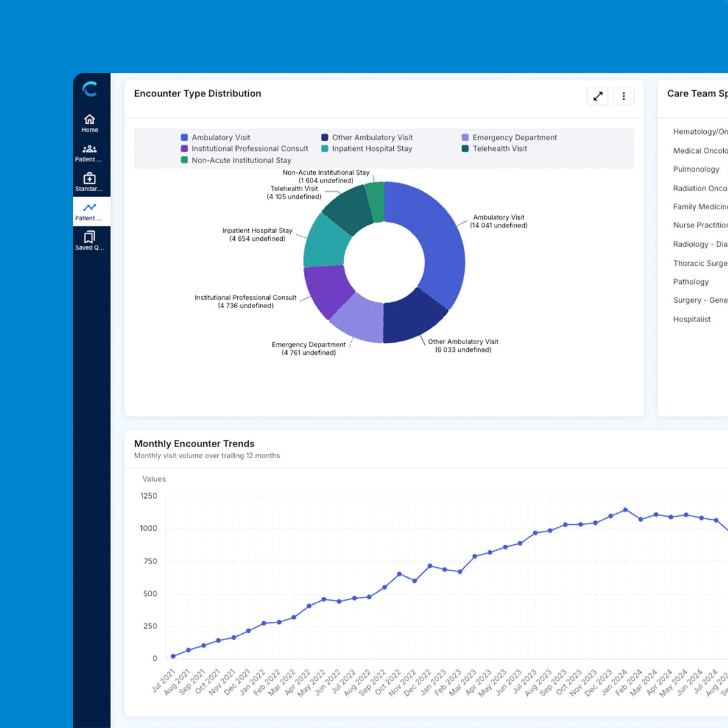The image size is (728, 728).
Task: Select Pulmonology in Care Team list
Action: (x=696, y=169)
